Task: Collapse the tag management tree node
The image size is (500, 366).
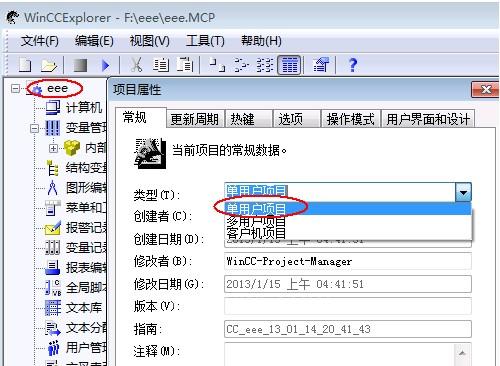Action: [35, 128]
